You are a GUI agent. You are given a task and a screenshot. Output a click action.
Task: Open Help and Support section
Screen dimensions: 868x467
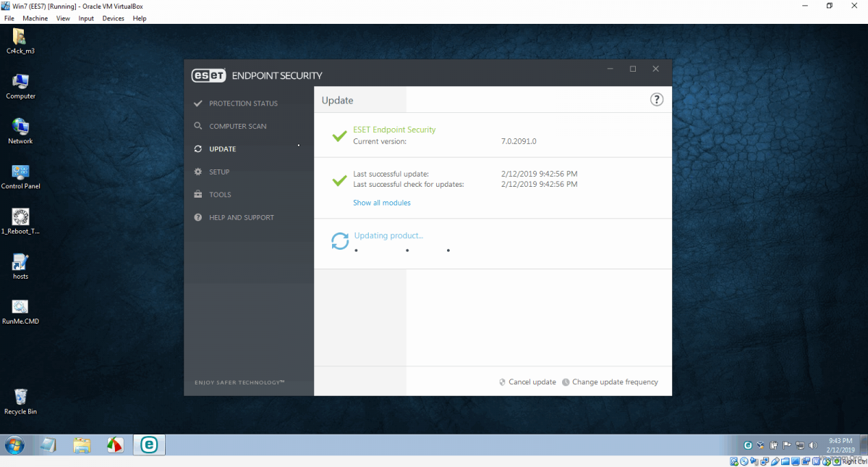pyautogui.click(x=241, y=217)
